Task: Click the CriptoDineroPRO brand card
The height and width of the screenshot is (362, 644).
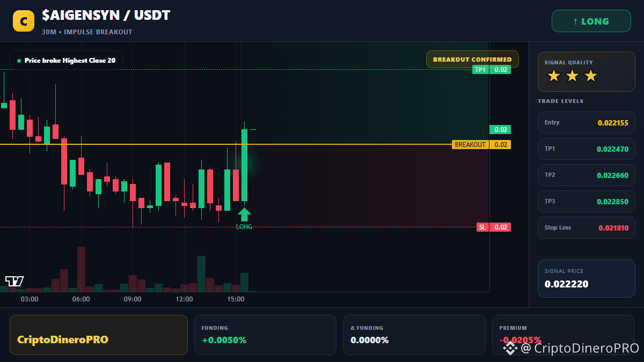Action: (99, 335)
